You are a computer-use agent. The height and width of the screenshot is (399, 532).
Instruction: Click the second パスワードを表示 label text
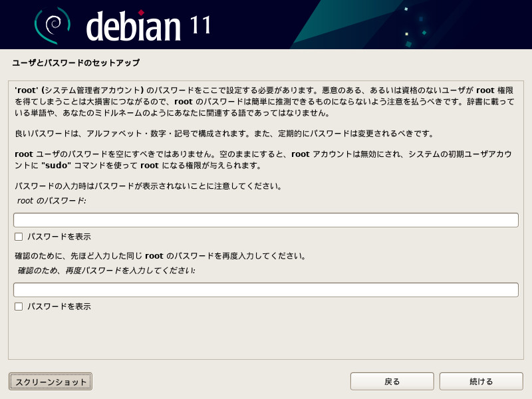coord(59,307)
